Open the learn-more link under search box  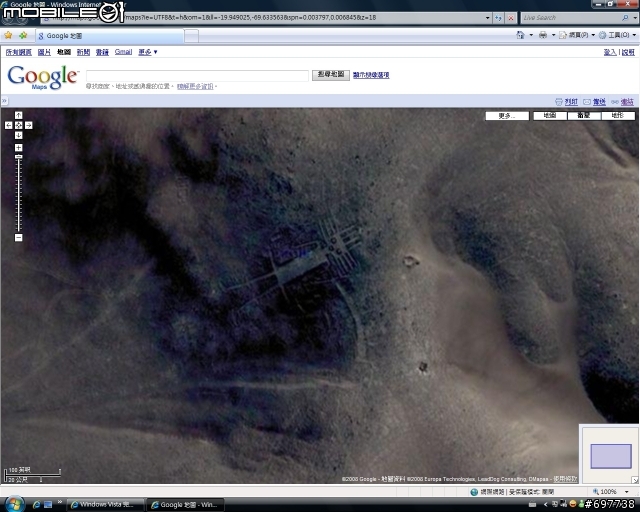point(195,87)
